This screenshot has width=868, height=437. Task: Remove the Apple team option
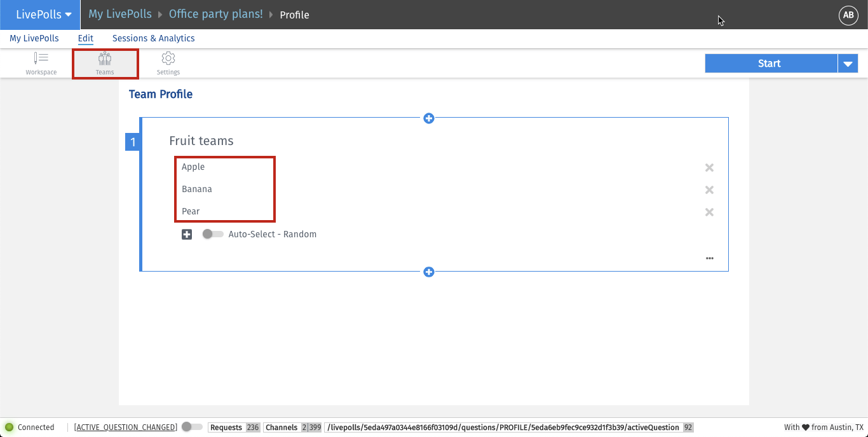point(709,168)
